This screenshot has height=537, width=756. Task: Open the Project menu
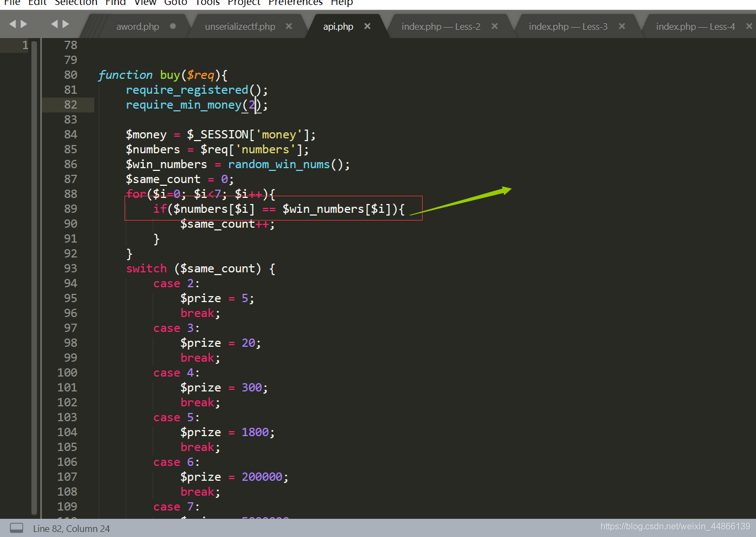[244, 3]
